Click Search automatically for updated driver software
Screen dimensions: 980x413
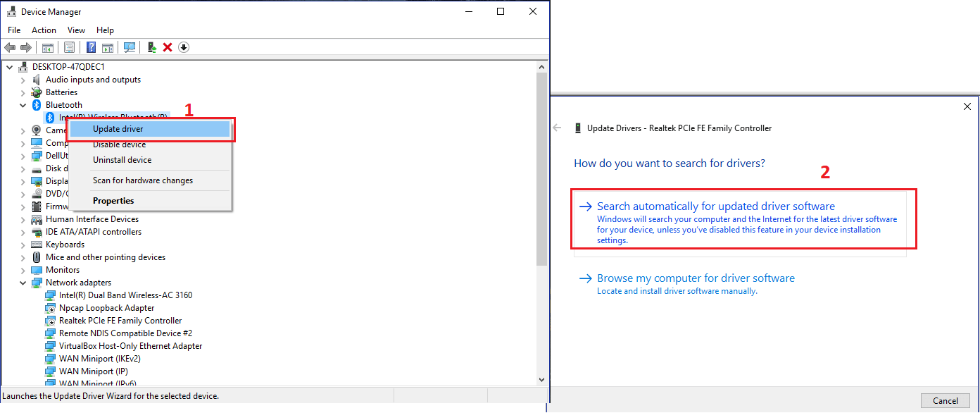(716, 206)
